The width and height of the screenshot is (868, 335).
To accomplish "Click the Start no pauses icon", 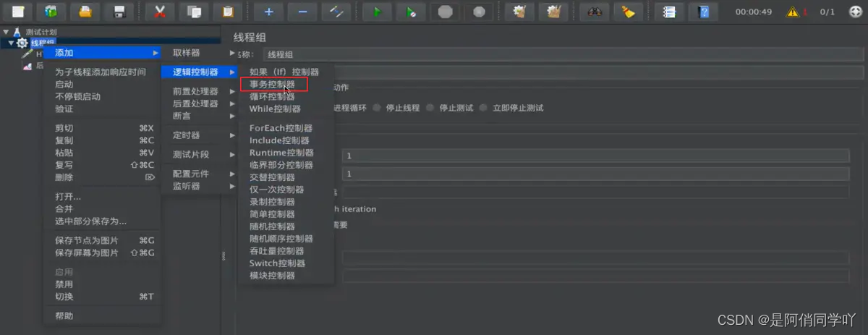I will coord(411,12).
